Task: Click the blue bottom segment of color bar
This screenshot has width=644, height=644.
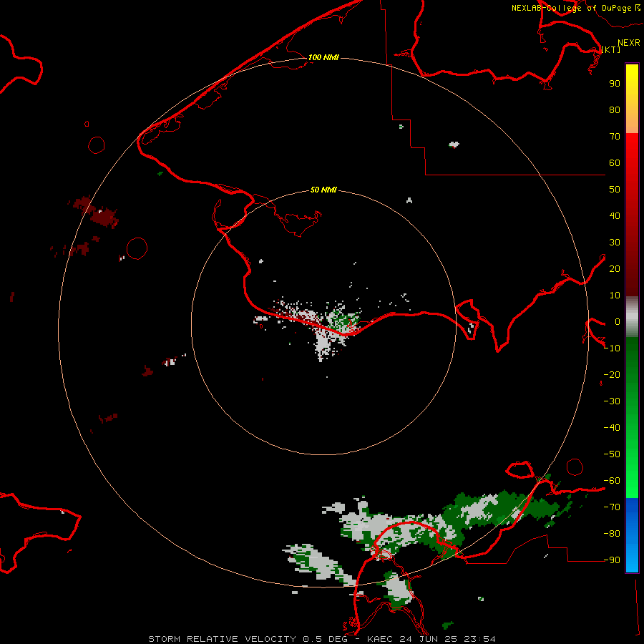Action: click(632, 535)
